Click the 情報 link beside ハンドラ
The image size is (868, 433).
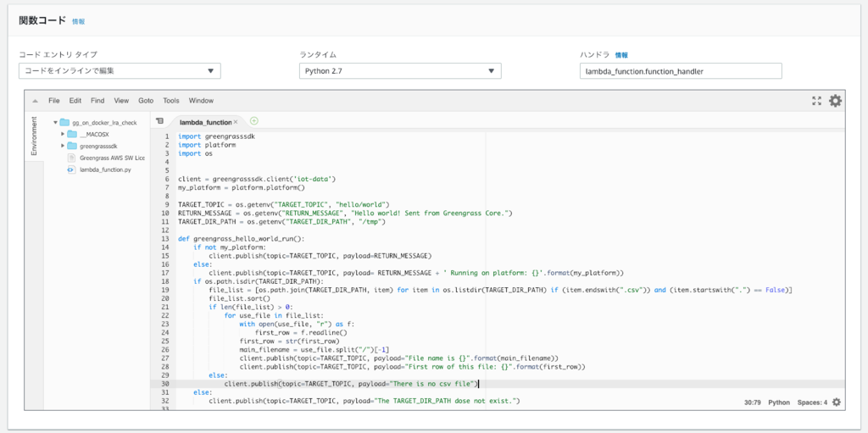621,55
